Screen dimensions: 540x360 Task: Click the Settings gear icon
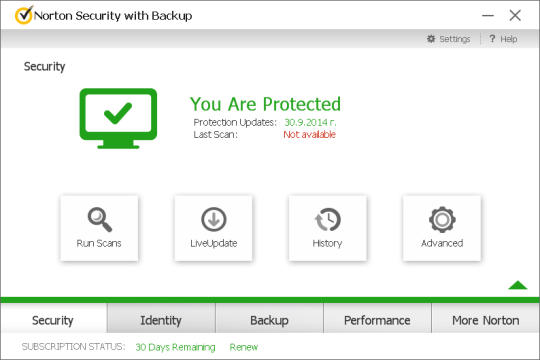(431, 39)
